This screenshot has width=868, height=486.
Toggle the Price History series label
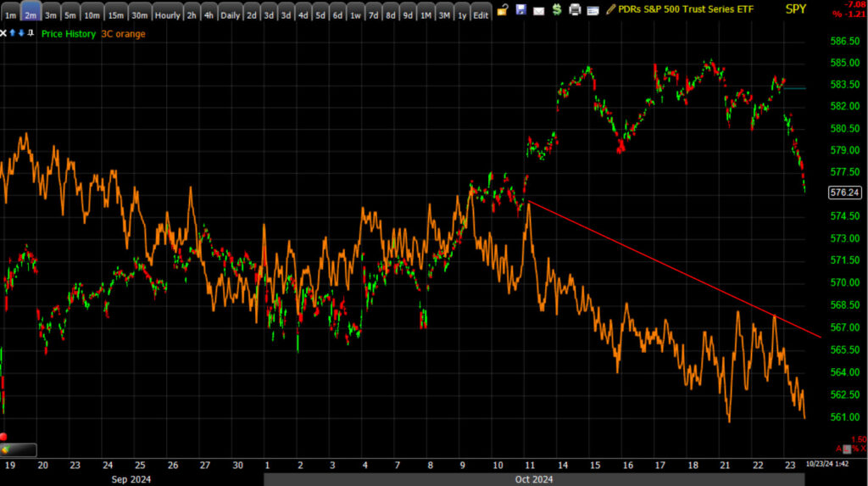pos(69,34)
